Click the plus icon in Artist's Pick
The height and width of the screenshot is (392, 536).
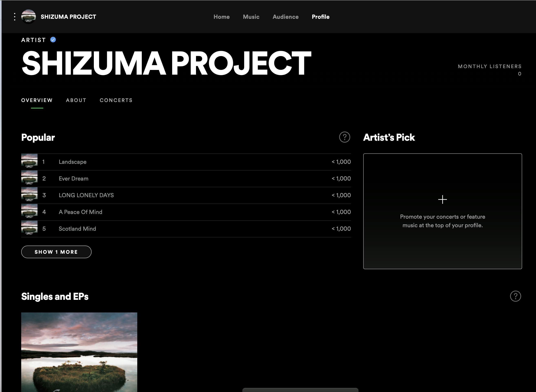(x=442, y=199)
